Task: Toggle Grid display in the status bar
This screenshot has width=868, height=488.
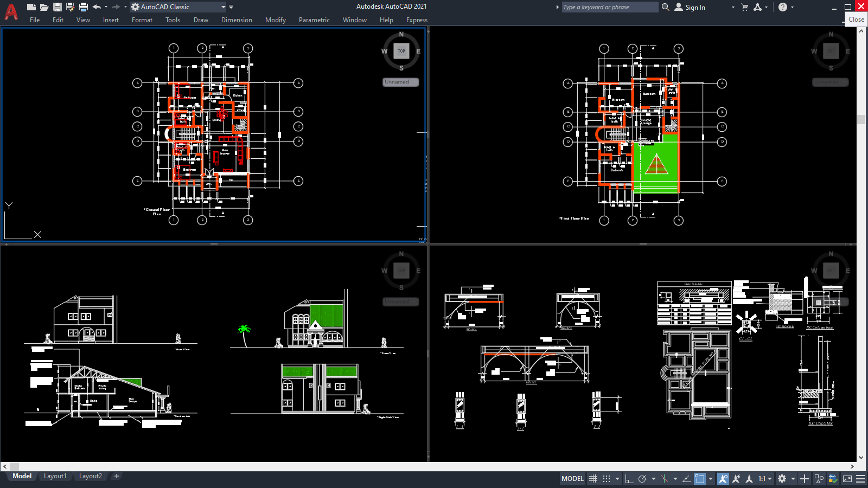Action: point(593,478)
